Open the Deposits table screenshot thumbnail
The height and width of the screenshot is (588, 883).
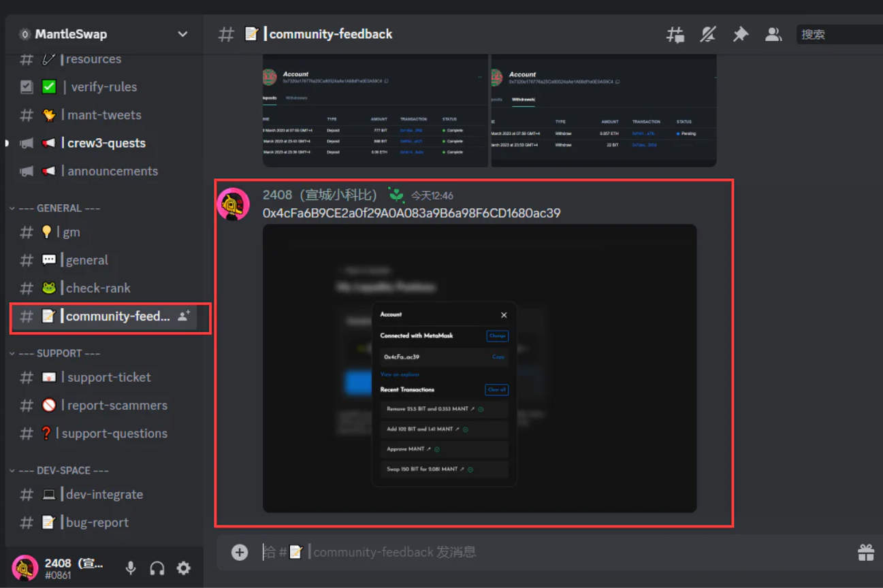[x=376, y=111]
